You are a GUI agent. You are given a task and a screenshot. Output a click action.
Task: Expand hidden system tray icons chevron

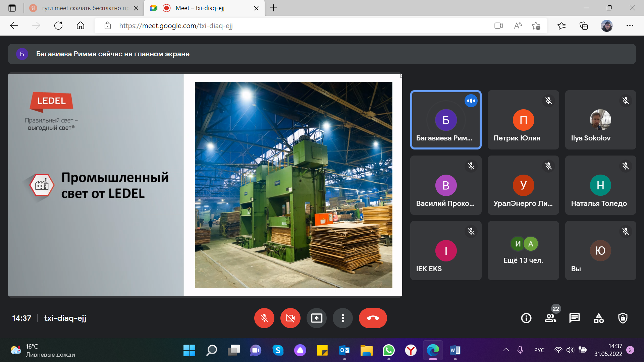pos(506,350)
